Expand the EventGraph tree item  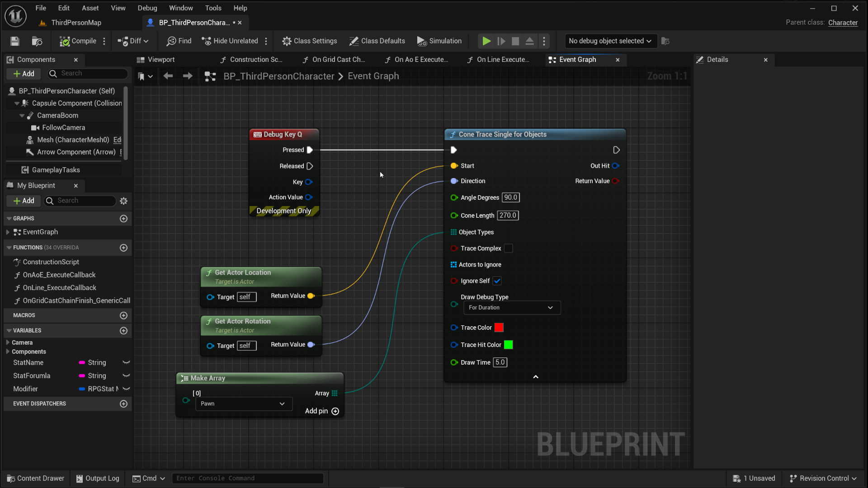(x=8, y=232)
